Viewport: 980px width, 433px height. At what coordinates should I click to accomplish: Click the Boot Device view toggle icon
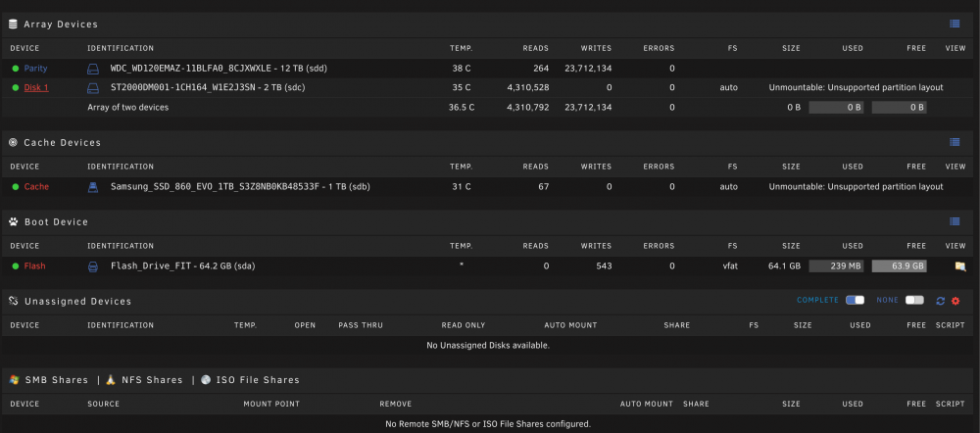[x=955, y=221]
